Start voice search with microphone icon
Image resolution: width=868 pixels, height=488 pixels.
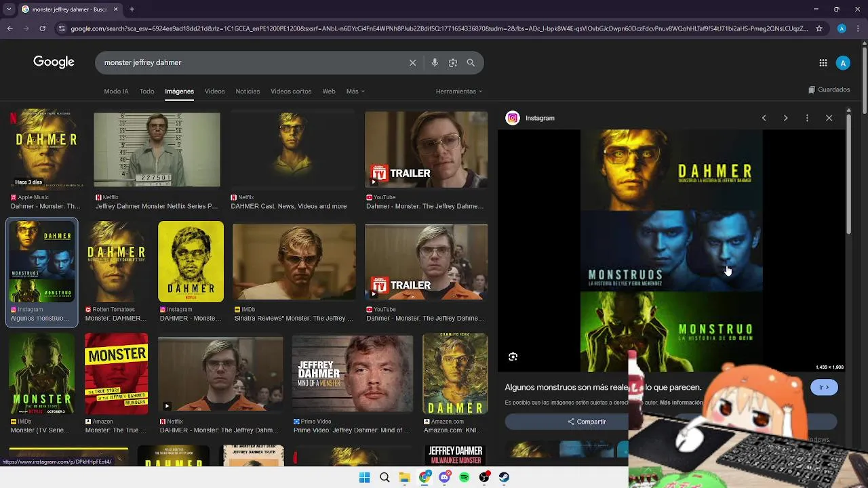click(435, 62)
